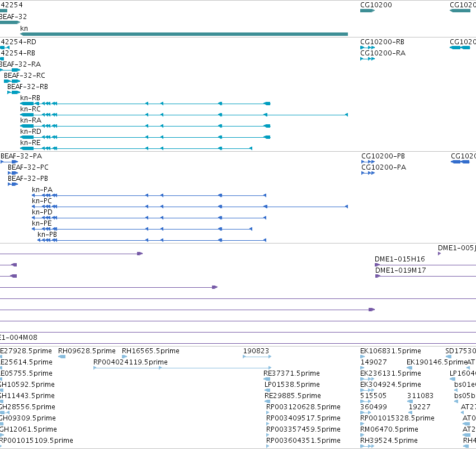Screen dimensions: 476x449
Task: Open the RH16565.5prime EST label
Action: tap(150, 351)
